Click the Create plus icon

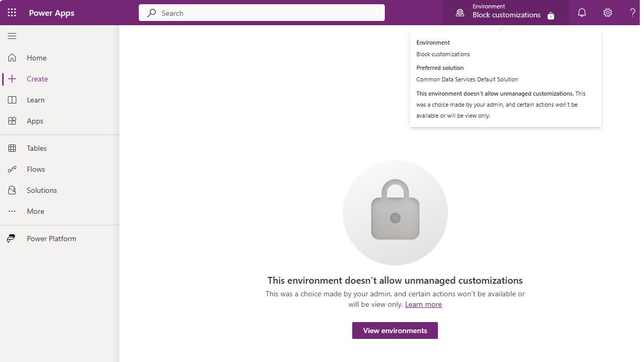click(x=12, y=78)
